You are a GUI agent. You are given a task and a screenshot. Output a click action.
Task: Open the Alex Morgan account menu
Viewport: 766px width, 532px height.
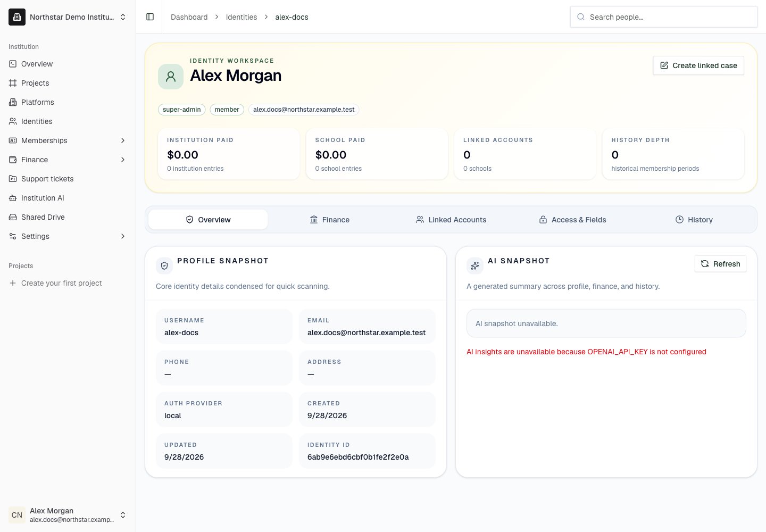coord(68,515)
